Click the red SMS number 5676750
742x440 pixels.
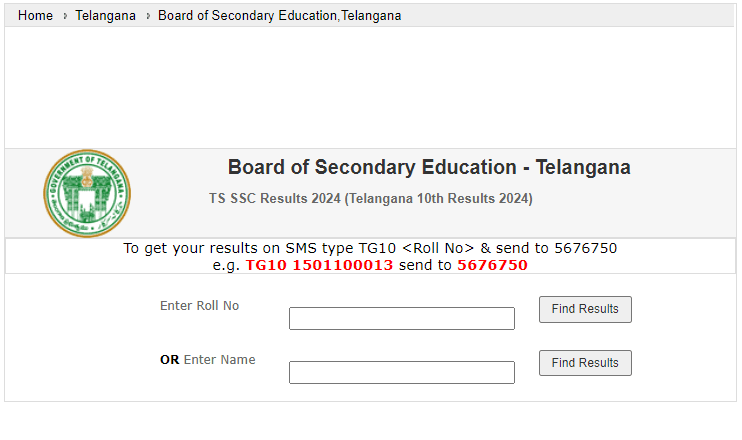[x=492, y=265]
